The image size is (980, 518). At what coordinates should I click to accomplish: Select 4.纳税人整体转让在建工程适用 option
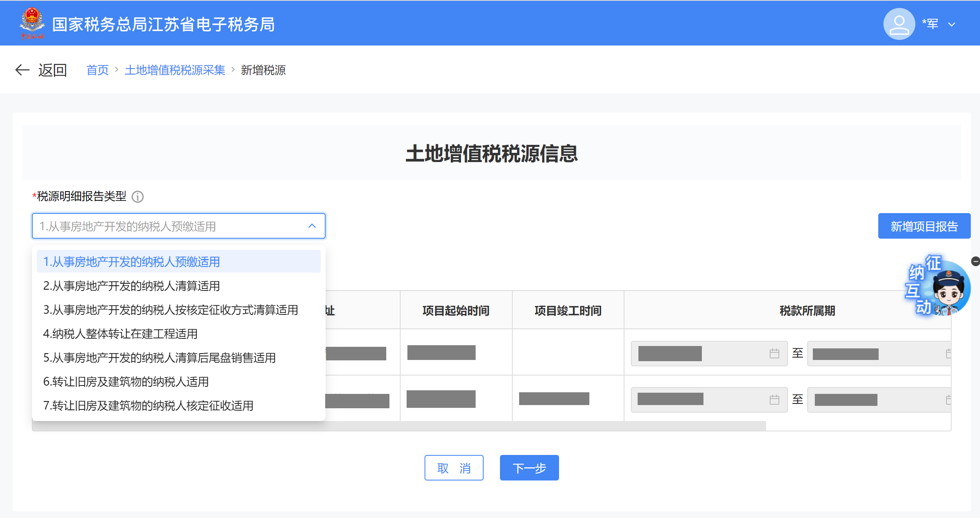click(121, 334)
